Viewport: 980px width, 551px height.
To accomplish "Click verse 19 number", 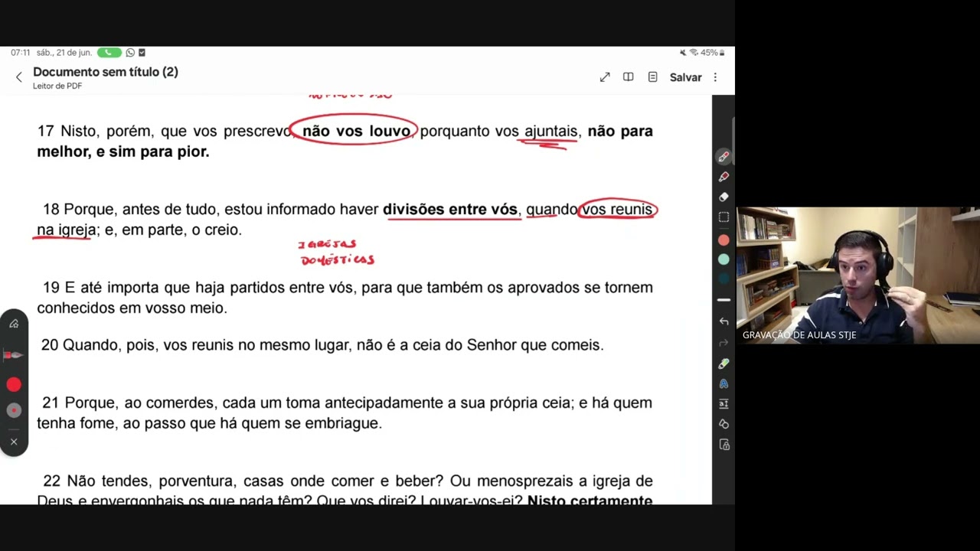I will pos(51,288).
